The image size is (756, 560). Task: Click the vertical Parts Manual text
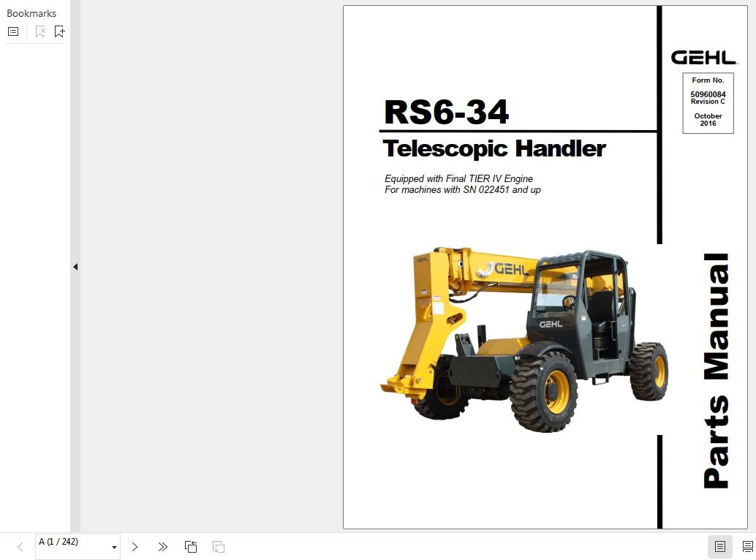coord(716,371)
